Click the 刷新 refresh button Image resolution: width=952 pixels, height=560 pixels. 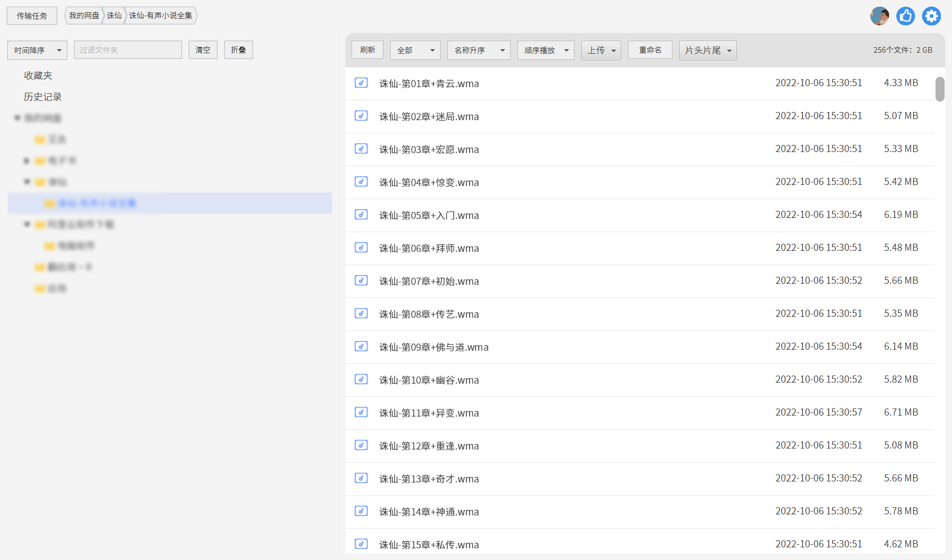(367, 50)
